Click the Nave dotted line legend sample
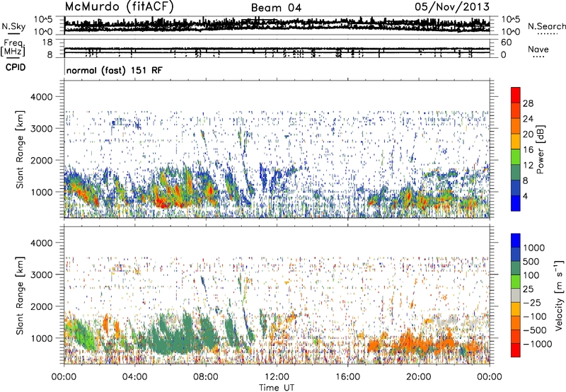The width and height of the screenshot is (566, 392). 539,57
